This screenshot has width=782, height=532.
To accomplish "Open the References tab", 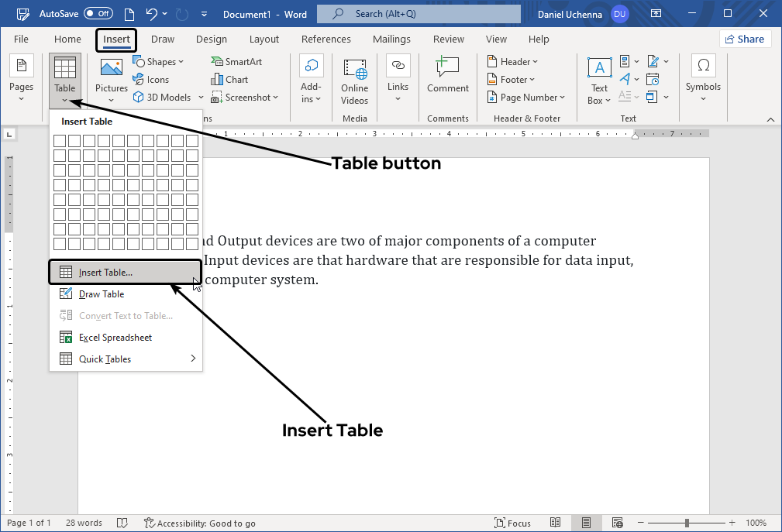I will click(x=326, y=39).
